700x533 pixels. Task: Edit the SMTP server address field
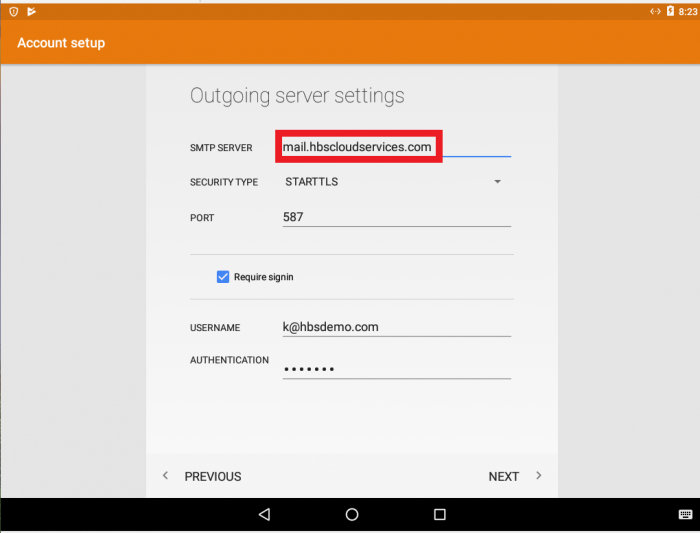click(396, 147)
